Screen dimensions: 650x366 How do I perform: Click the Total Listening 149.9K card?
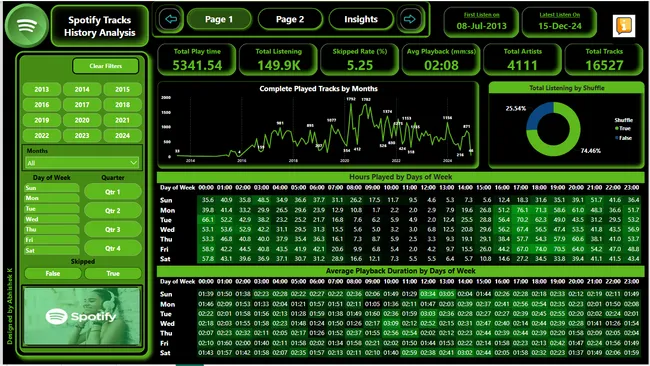click(x=279, y=60)
